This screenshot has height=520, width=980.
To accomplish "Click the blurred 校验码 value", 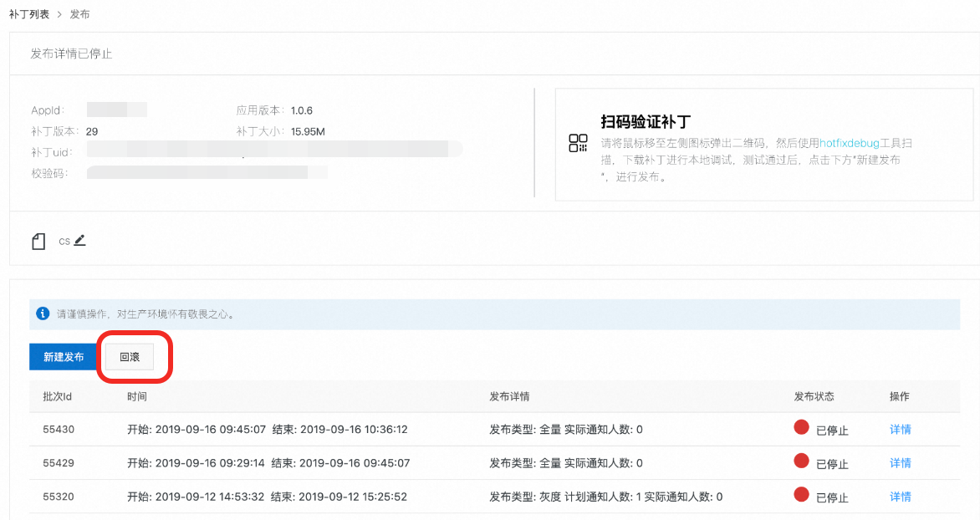I will pyautogui.click(x=207, y=172).
